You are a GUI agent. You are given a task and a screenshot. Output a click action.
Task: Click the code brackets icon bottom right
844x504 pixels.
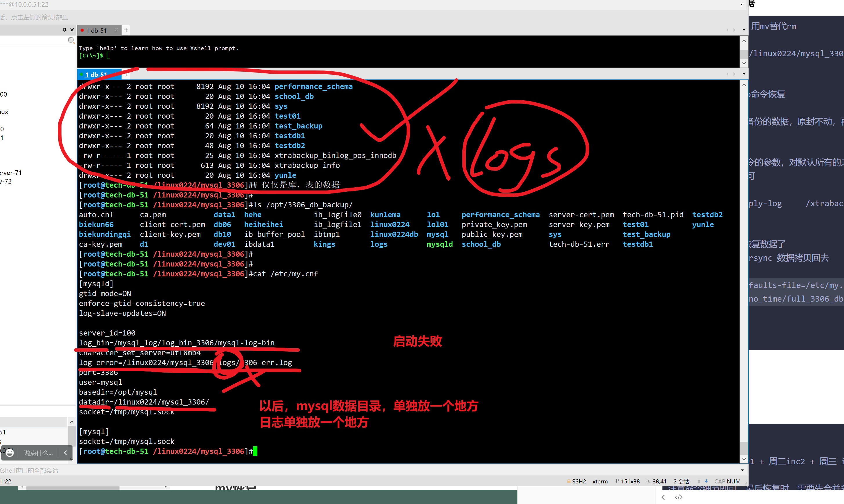tap(678, 497)
